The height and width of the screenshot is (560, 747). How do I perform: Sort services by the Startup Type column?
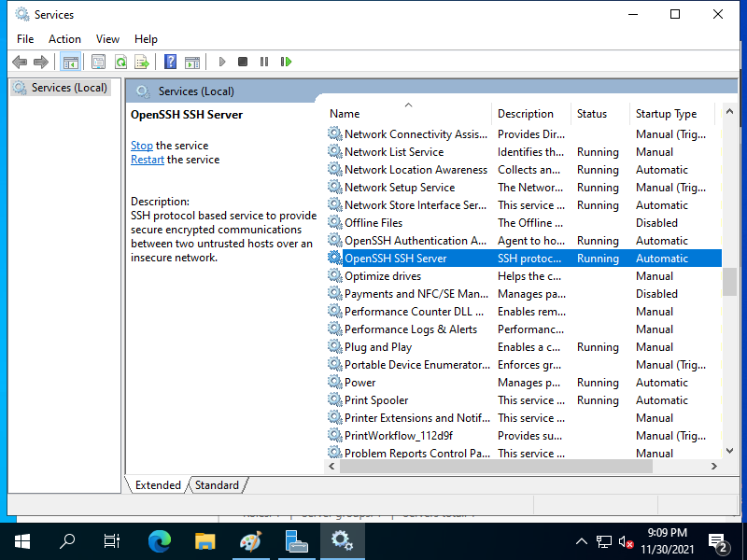pos(667,113)
